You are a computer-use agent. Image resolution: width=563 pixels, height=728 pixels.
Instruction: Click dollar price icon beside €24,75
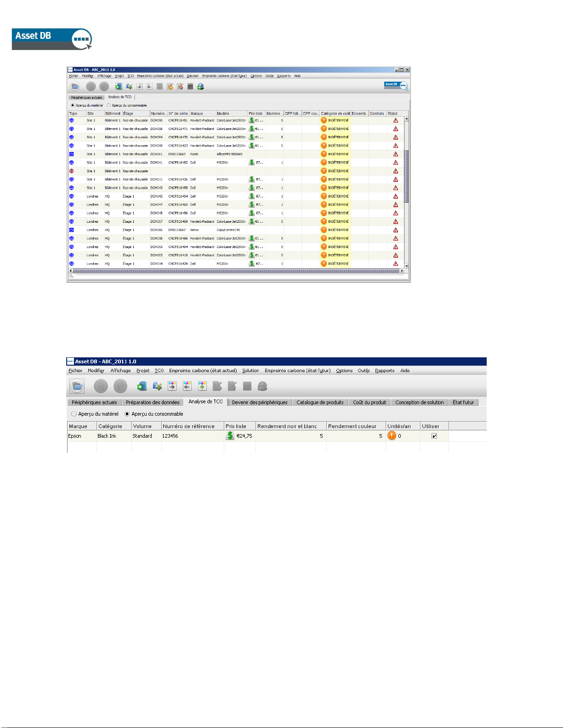[230, 435]
